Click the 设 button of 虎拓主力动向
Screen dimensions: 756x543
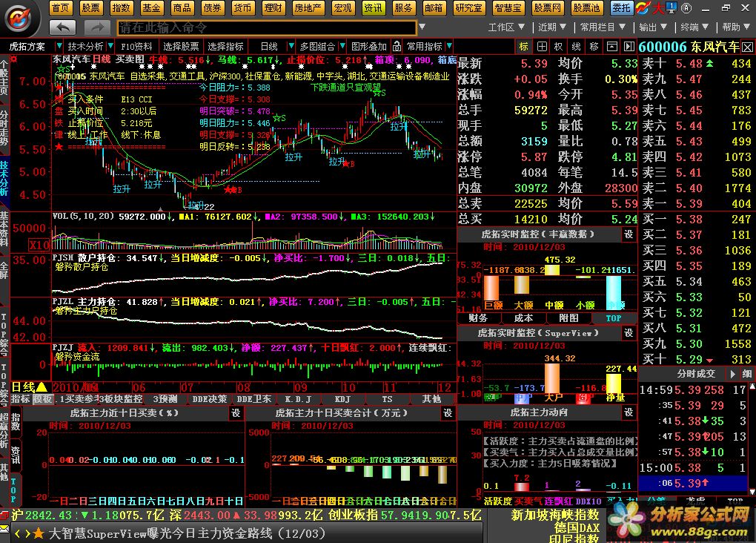629,412
